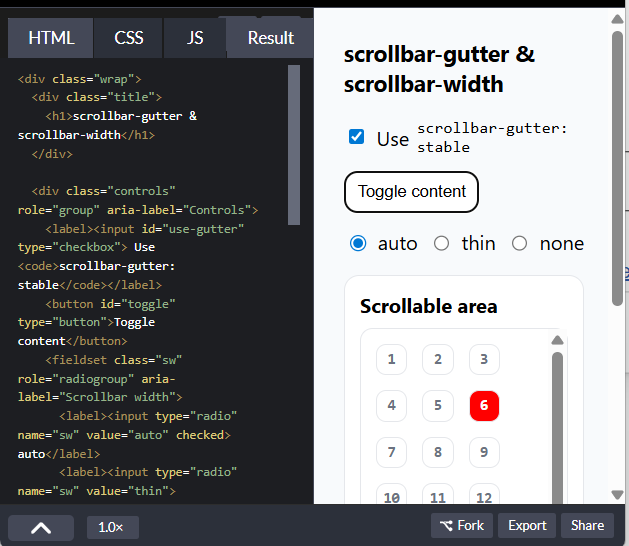Show the Result tab

(270, 38)
